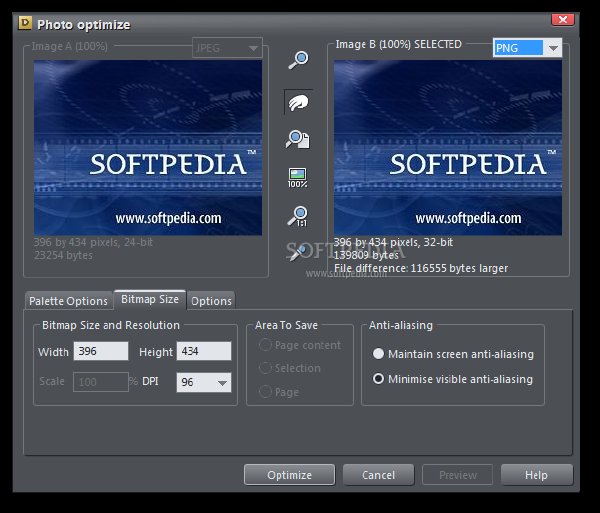
Task: Click 'Image A (100%)' label
Action: pyautogui.click(x=70, y=46)
